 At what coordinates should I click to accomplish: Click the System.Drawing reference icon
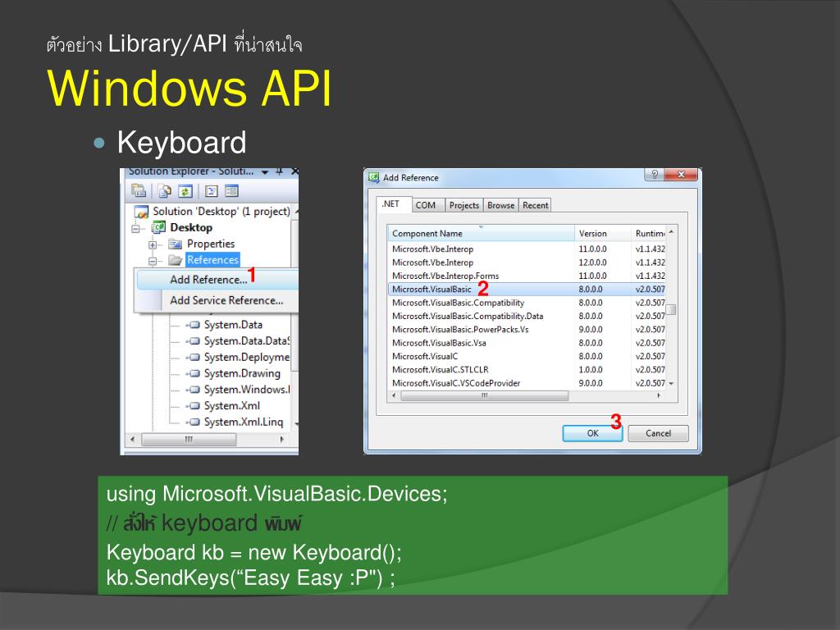click(x=194, y=373)
